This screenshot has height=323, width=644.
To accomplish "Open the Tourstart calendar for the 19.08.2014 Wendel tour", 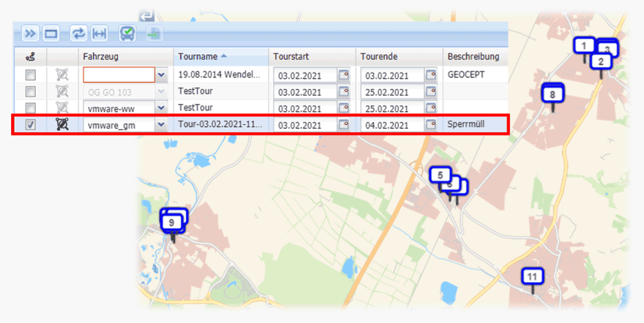I will [344, 75].
